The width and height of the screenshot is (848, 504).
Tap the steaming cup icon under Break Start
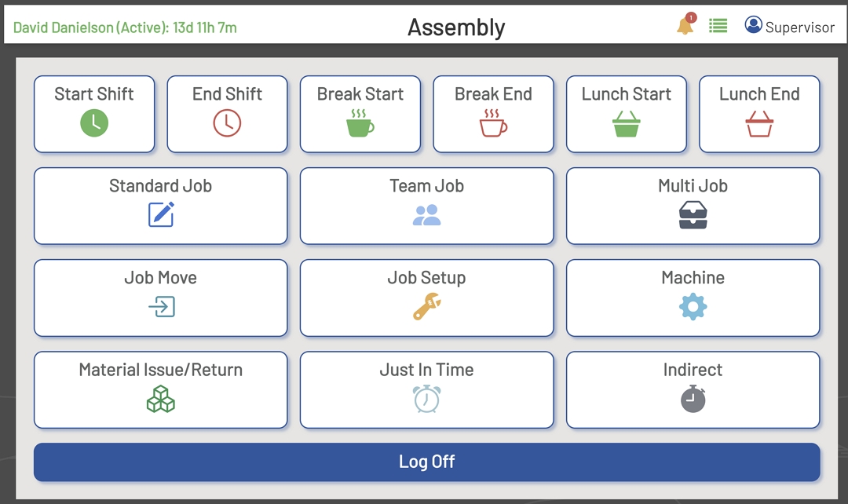click(360, 123)
